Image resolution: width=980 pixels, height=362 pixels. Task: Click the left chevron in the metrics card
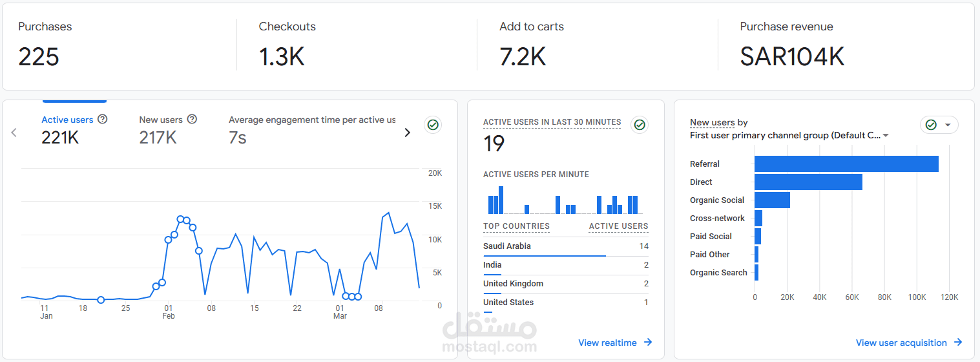(14, 133)
